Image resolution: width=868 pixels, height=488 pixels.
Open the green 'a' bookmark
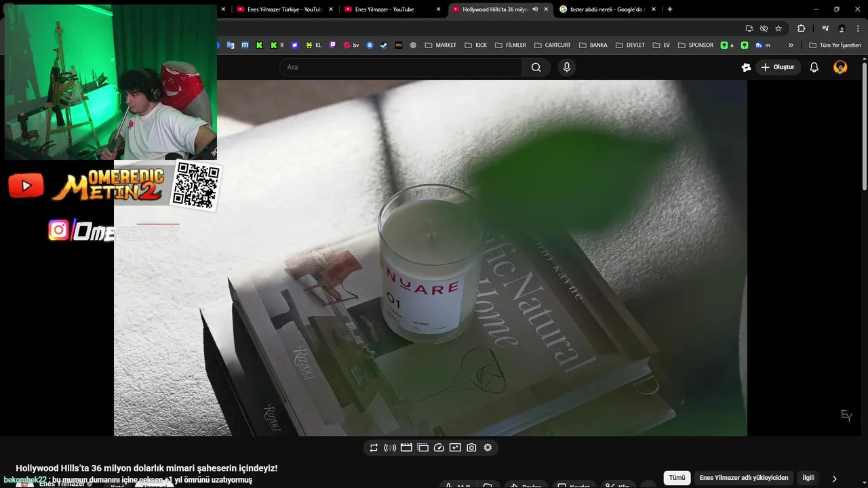pos(728,45)
